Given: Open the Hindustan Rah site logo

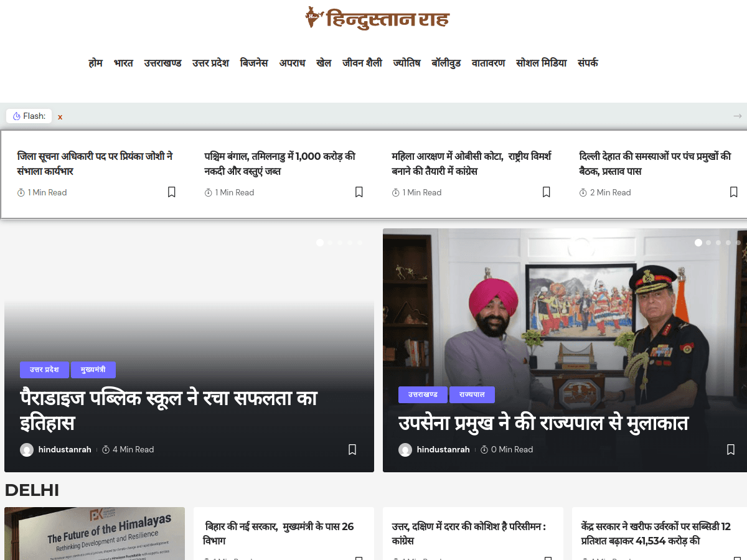Looking at the screenshot, I should pos(377,18).
